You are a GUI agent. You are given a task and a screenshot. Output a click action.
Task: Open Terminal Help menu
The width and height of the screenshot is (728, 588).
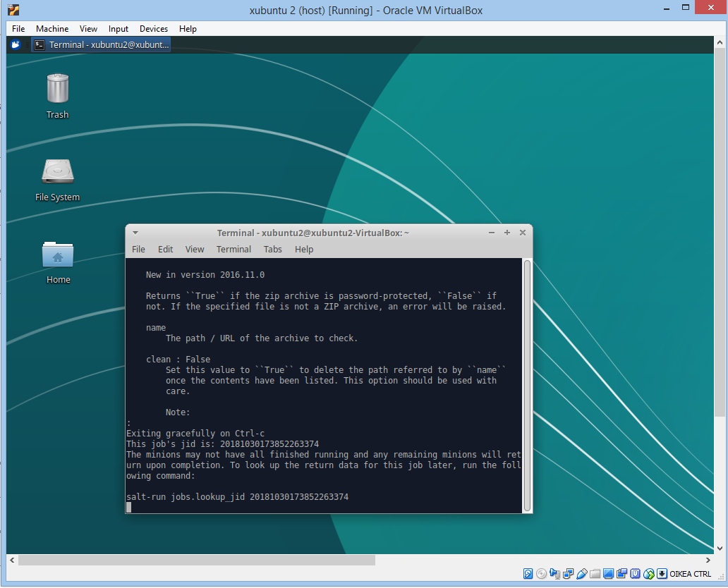304,249
